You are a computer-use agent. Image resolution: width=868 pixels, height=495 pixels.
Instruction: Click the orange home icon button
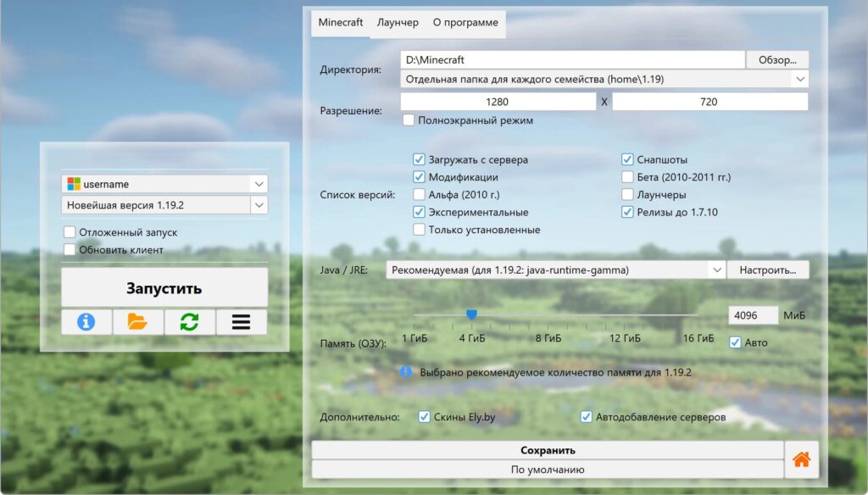(801, 459)
